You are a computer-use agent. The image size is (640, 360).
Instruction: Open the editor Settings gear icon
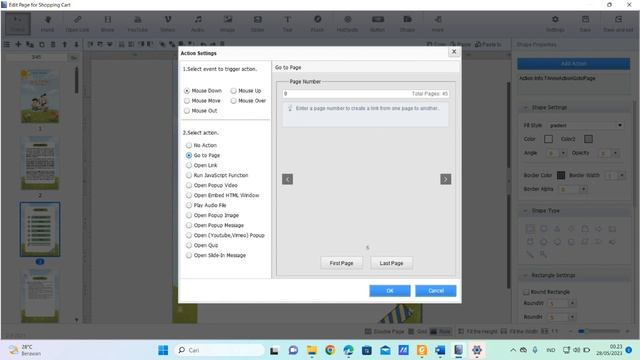pos(555,23)
